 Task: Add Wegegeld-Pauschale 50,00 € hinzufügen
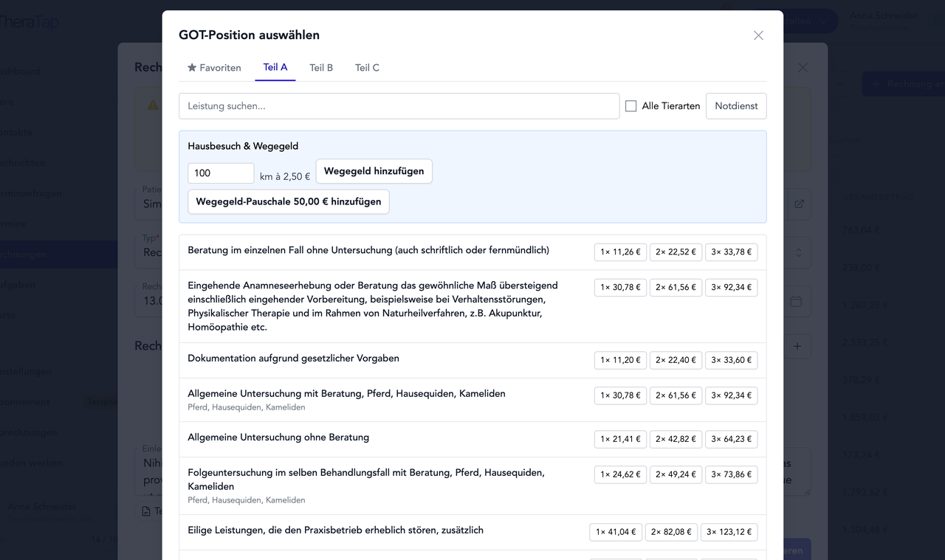point(289,201)
